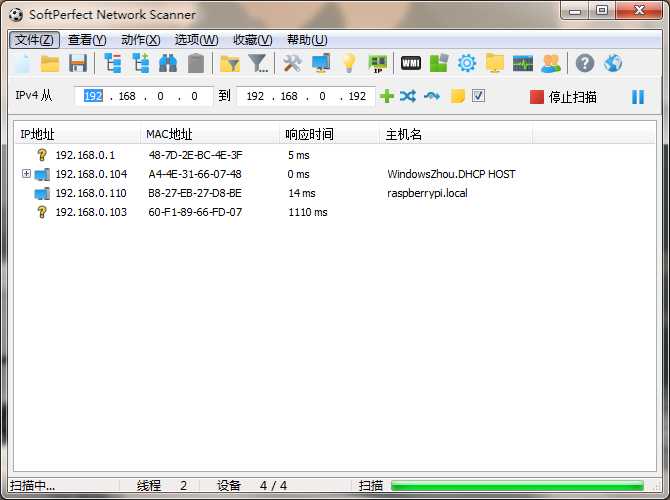Click MAC address 48-7D-2E-BC-4E-3F
This screenshot has height=500, width=670.
click(x=195, y=155)
